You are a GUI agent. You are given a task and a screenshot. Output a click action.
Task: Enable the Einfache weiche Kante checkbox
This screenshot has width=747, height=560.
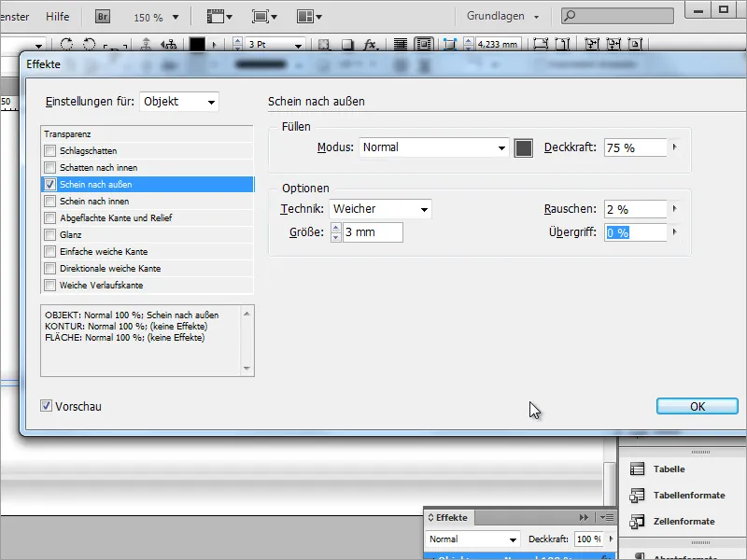[49, 251]
